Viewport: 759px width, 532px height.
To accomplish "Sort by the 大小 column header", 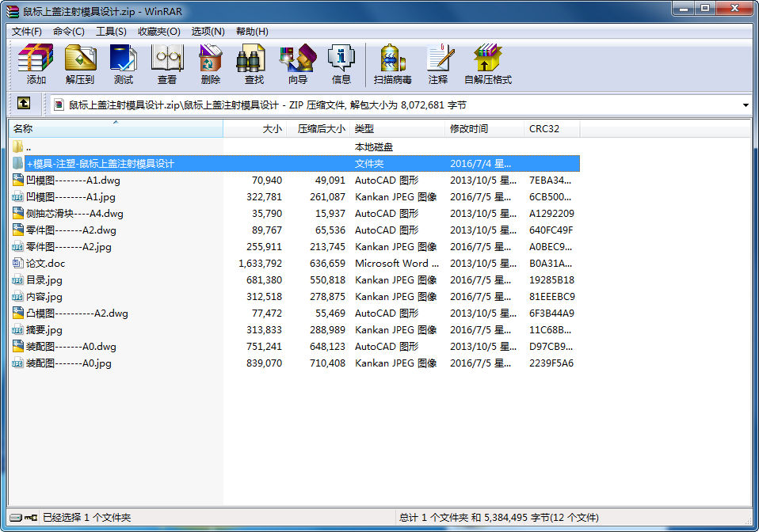I will click(255, 129).
